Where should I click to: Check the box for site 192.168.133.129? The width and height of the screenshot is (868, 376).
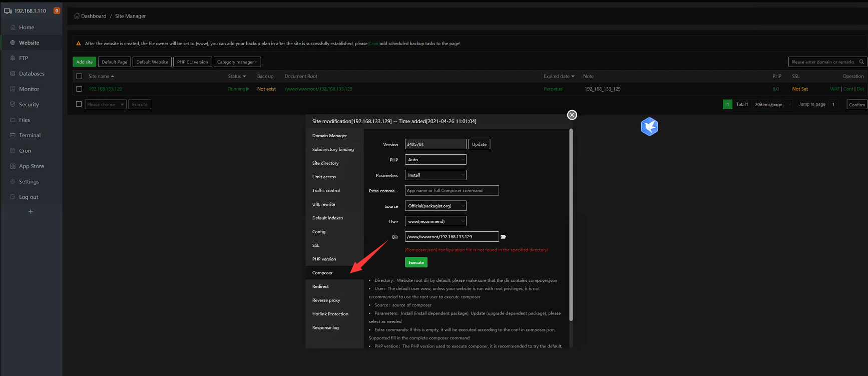[x=79, y=89]
